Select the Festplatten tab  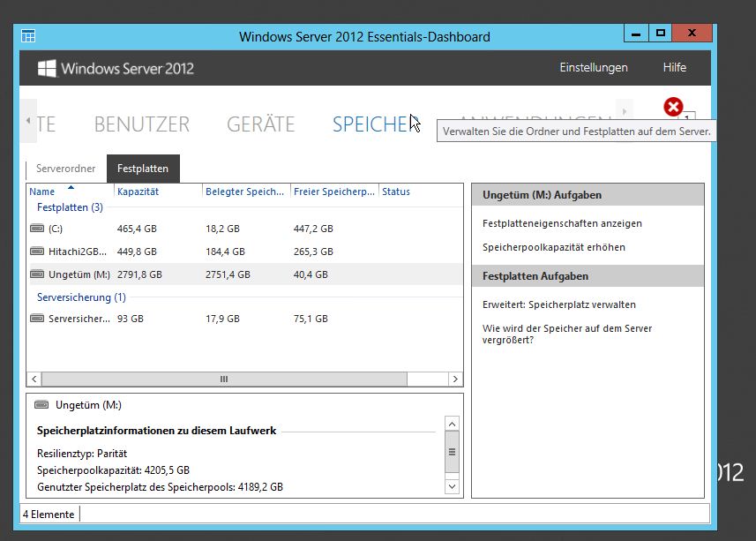click(x=143, y=169)
